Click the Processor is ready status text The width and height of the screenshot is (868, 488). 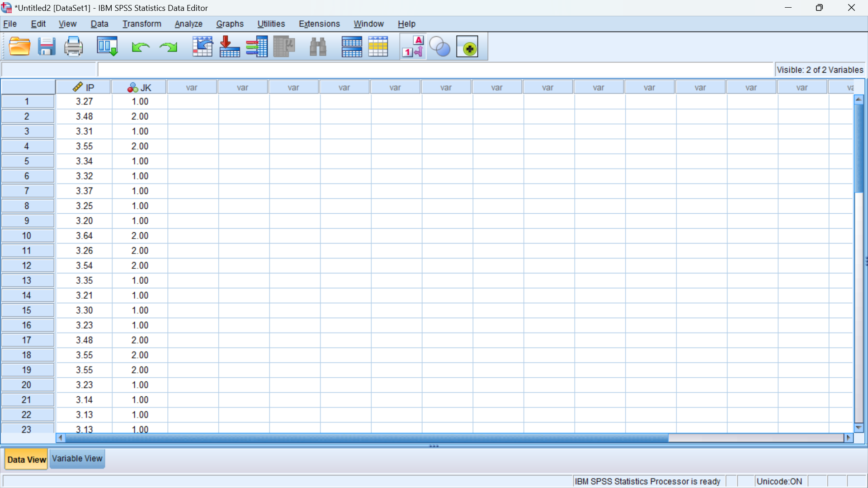(x=647, y=482)
